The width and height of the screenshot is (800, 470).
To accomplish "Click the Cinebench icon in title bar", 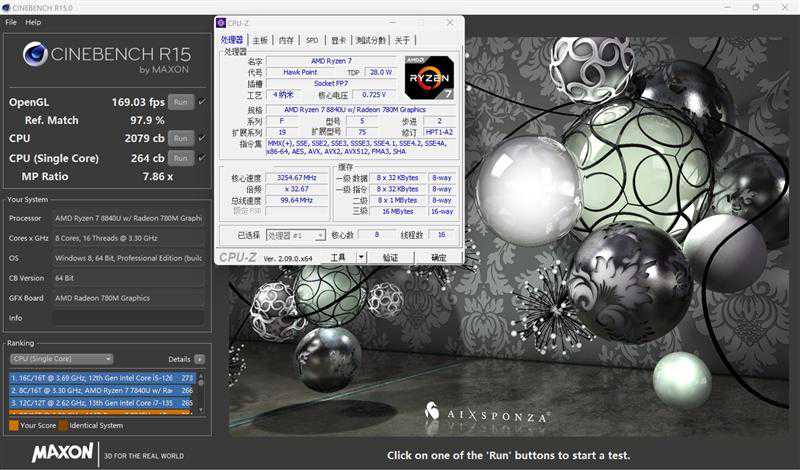I will point(6,8).
